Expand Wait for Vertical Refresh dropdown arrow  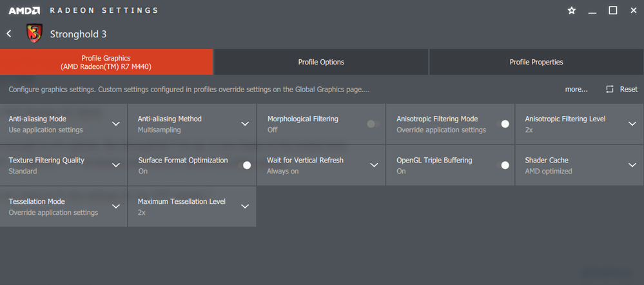click(x=374, y=165)
